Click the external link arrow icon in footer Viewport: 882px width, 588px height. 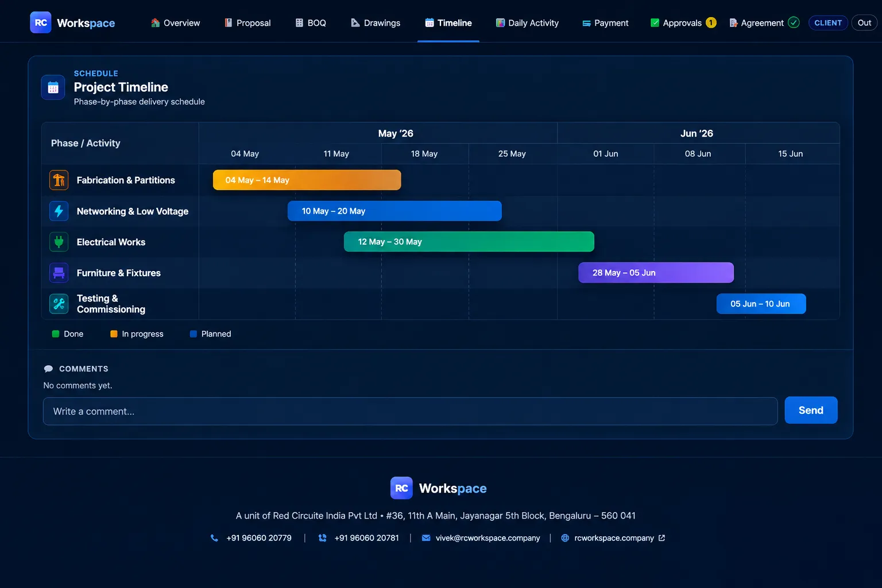point(661,538)
